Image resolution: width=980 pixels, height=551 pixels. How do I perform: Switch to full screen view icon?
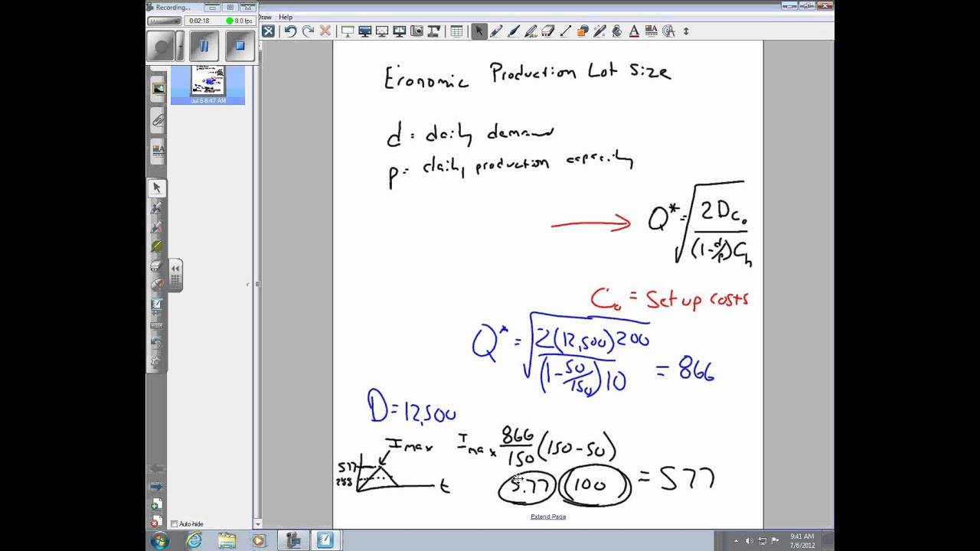click(x=365, y=31)
